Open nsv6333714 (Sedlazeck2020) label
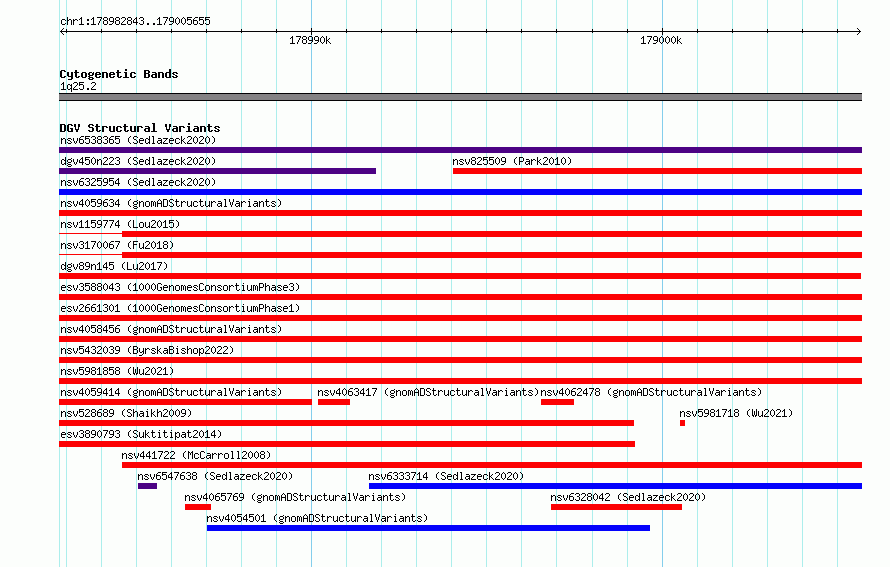This screenshot has width=890, height=567. coord(446,476)
